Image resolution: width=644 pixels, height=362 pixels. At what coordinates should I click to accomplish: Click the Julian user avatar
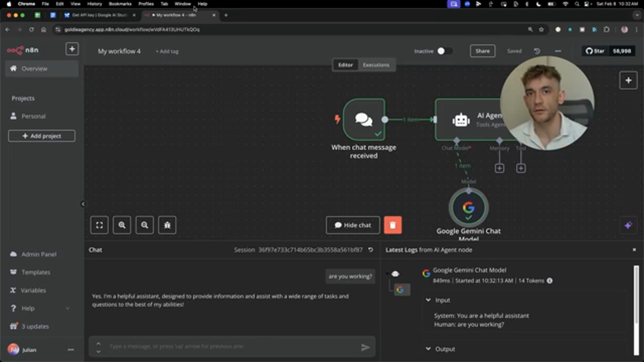pyautogui.click(x=13, y=350)
